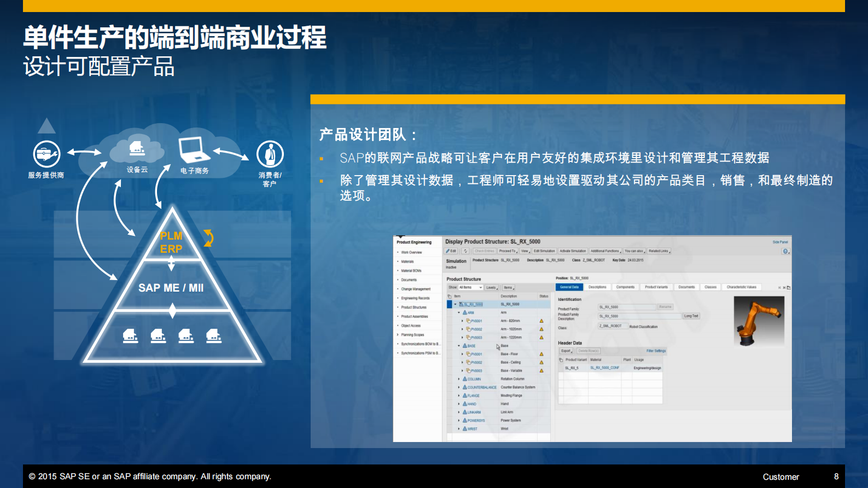
Task: Click the orange robot arm thumbnail
Action: [759, 322]
